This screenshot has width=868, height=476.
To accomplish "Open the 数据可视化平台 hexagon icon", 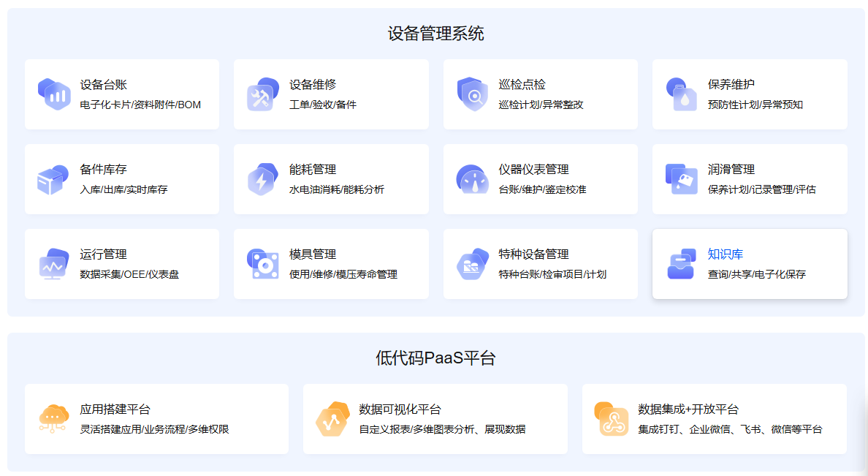I will click(333, 419).
